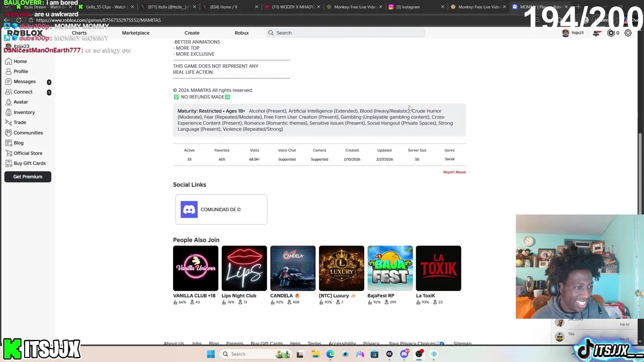Click the Roblox logo
This screenshot has width=644, height=362.
(25, 33)
